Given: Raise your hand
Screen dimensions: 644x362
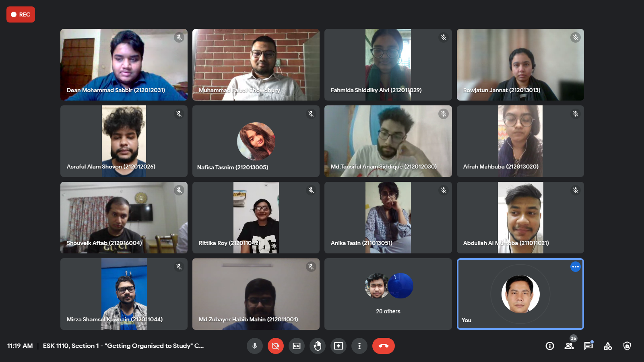Looking at the screenshot, I should 318,346.
